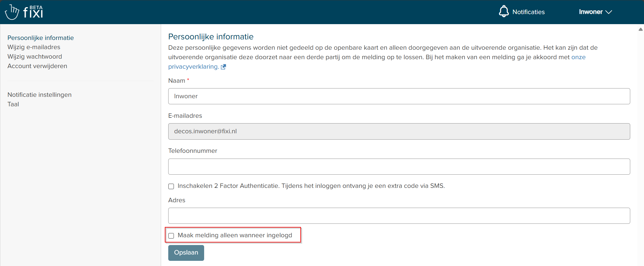Check Maak melding alleen wanneer ingelogd
Screen dimensions: 644x266
171,236
